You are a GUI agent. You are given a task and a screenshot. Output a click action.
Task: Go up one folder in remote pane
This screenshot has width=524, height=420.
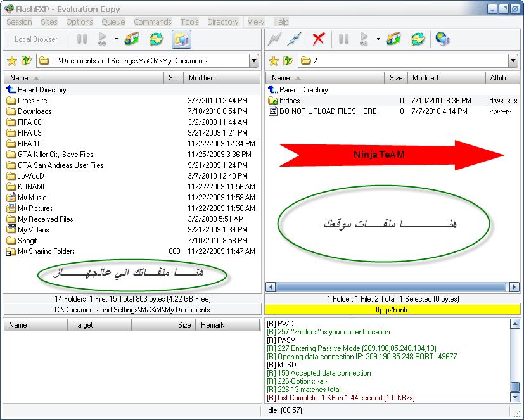[288, 61]
